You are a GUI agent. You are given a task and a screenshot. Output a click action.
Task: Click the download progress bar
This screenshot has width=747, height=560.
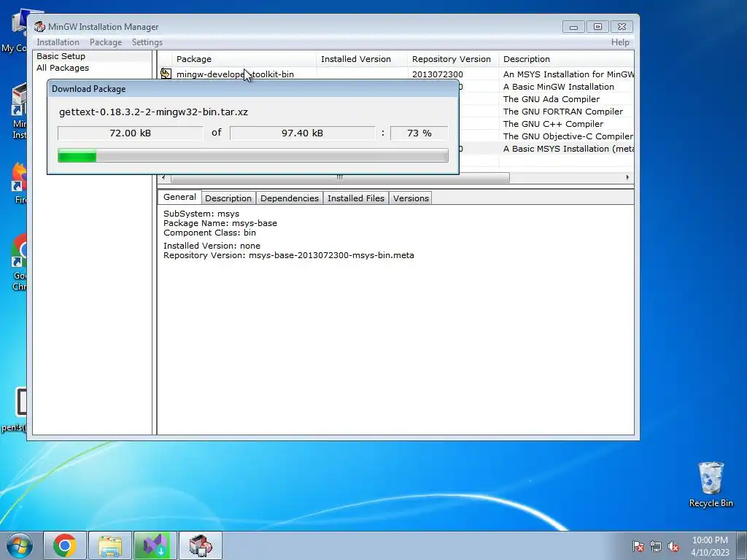(253, 155)
